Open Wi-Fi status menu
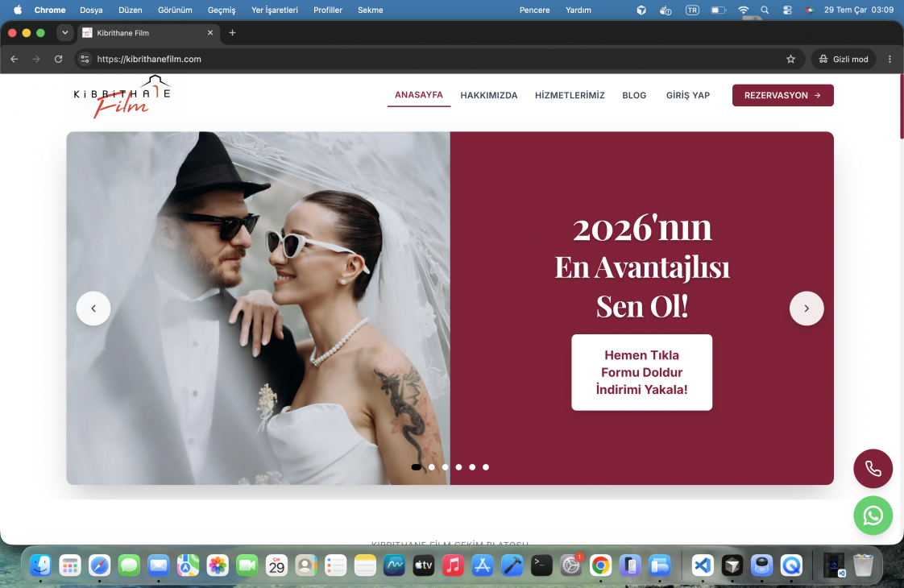Viewport: 904px width, 588px height. (743, 10)
